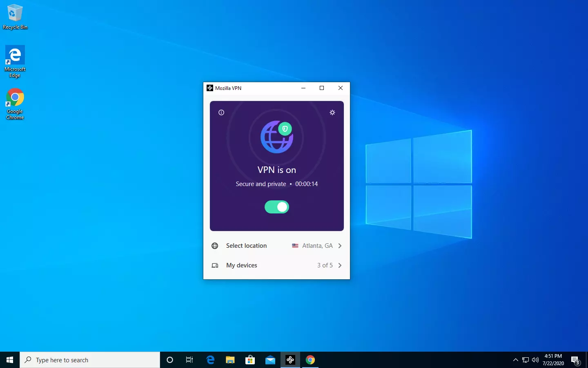Image resolution: width=588 pixels, height=368 pixels.
Task: Close the Mozilla VPN window
Action: 341,88
